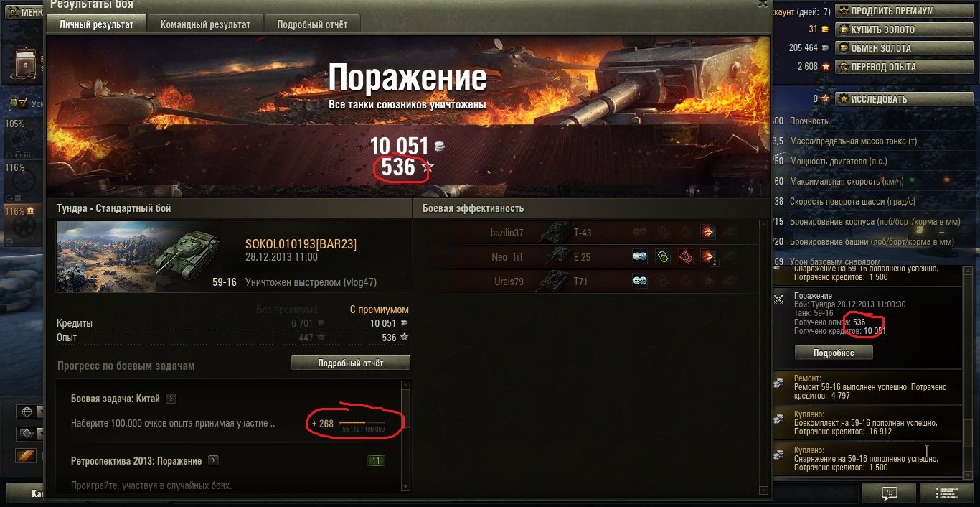Expand the Боевая задача: Китай details
This screenshot has height=507, width=980.
coord(171,399)
